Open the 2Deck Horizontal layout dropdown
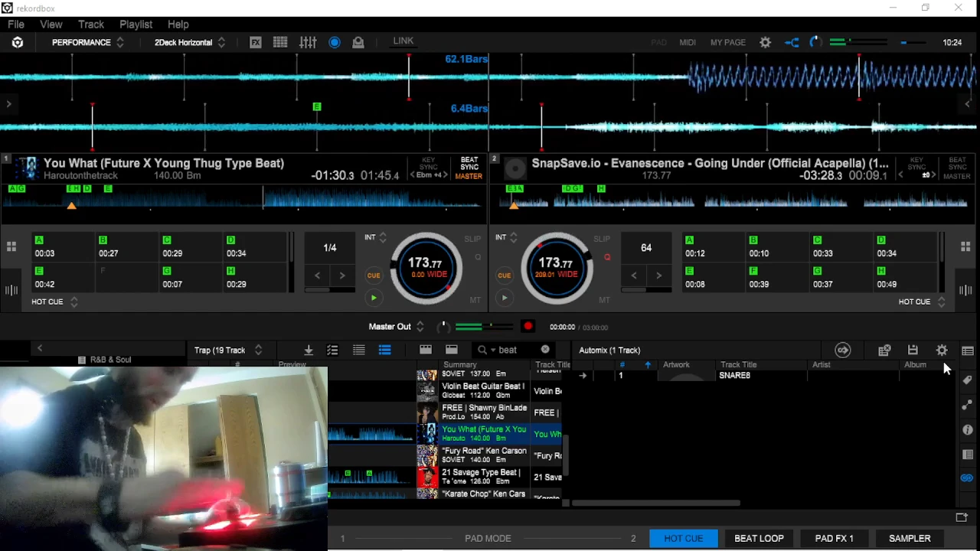 point(190,43)
